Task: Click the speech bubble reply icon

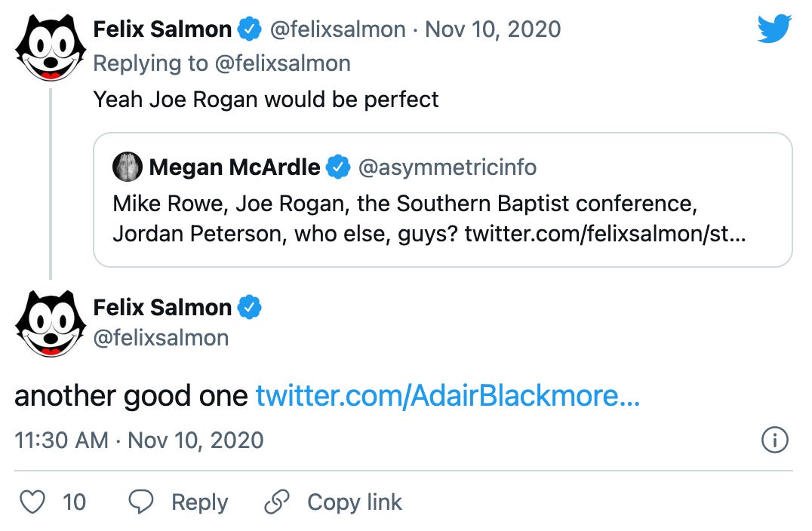Action: [x=141, y=502]
